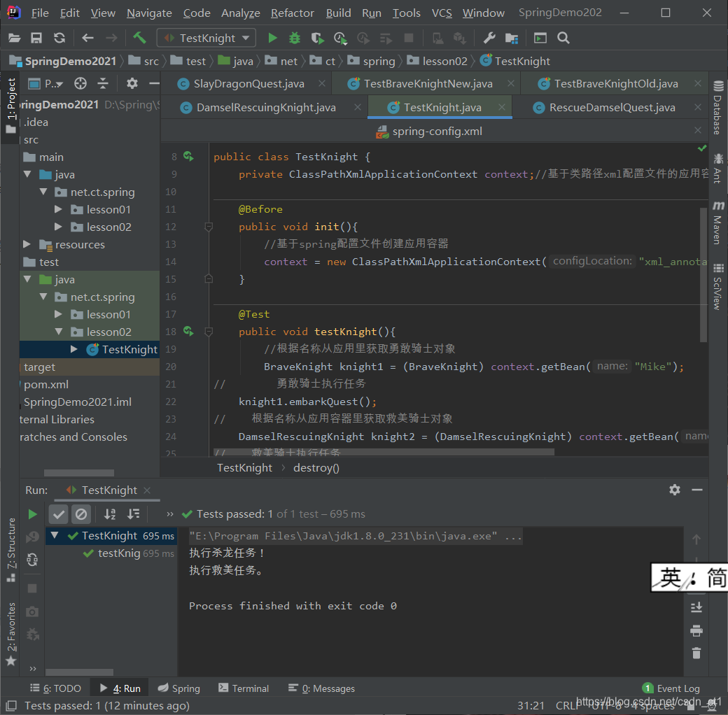Screen dimensions: 728x715
Task: Search everywhere with the magnifier icon
Action: [563, 38]
